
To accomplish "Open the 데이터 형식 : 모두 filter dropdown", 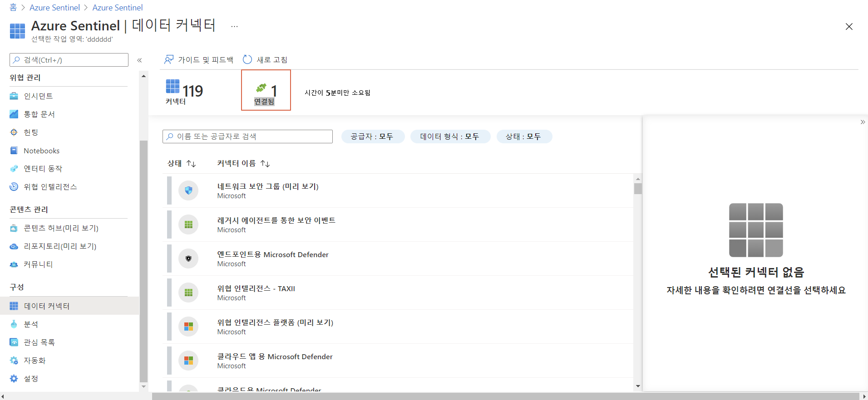I will coord(450,137).
